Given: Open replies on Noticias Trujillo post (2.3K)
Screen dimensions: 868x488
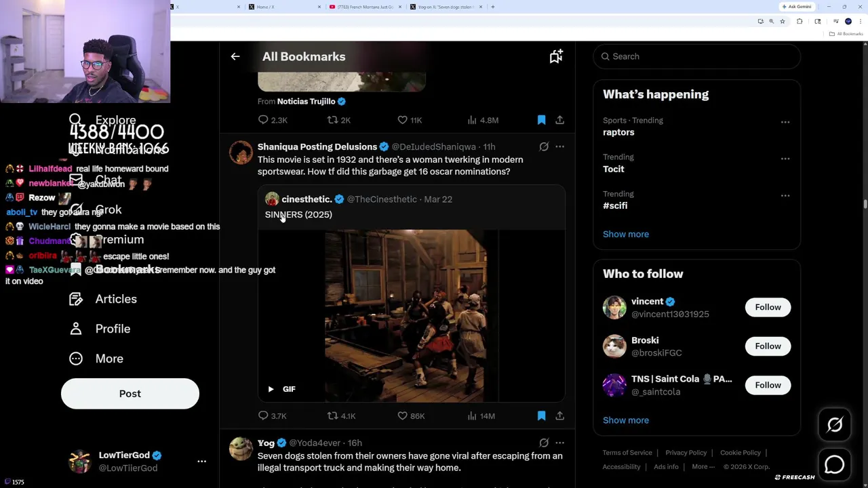Looking at the screenshot, I should tap(273, 120).
